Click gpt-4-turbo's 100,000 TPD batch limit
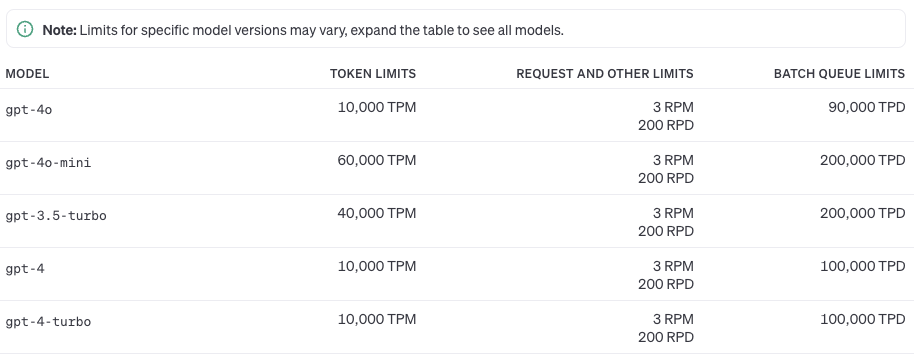This screenshot has height=361, width=922. pos(863,319)
